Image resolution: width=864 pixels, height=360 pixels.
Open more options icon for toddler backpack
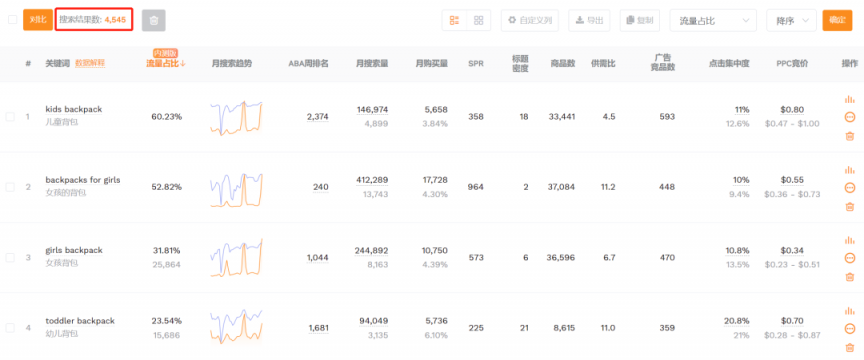pyautogui.click(x=849, y=329)
